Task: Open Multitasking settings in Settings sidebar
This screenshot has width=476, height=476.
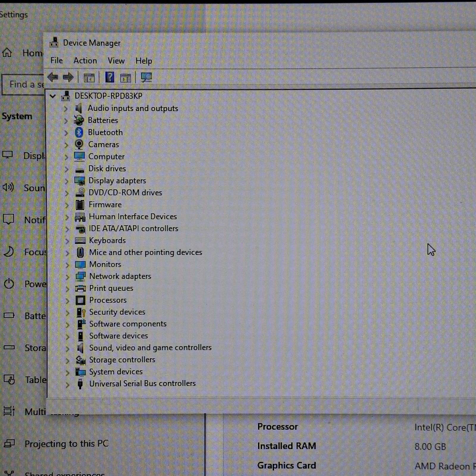Action: coord(25,411)
